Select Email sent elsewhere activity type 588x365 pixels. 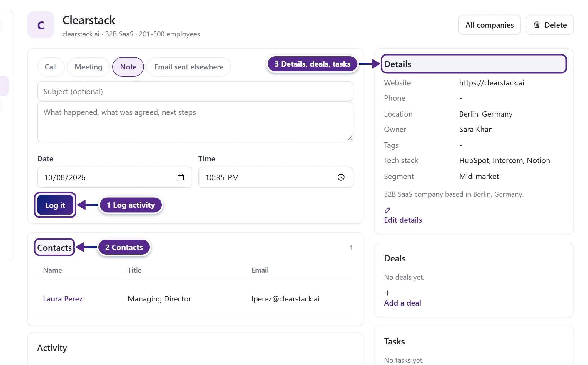(x=189, y=67)
